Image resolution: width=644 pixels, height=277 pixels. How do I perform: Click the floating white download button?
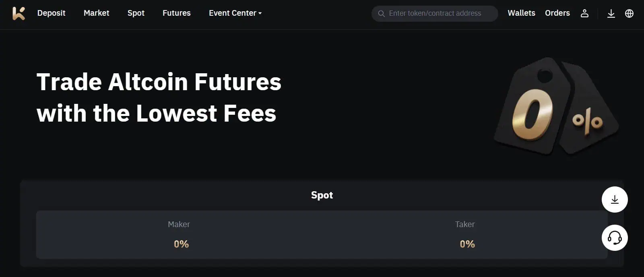(614, 199)
